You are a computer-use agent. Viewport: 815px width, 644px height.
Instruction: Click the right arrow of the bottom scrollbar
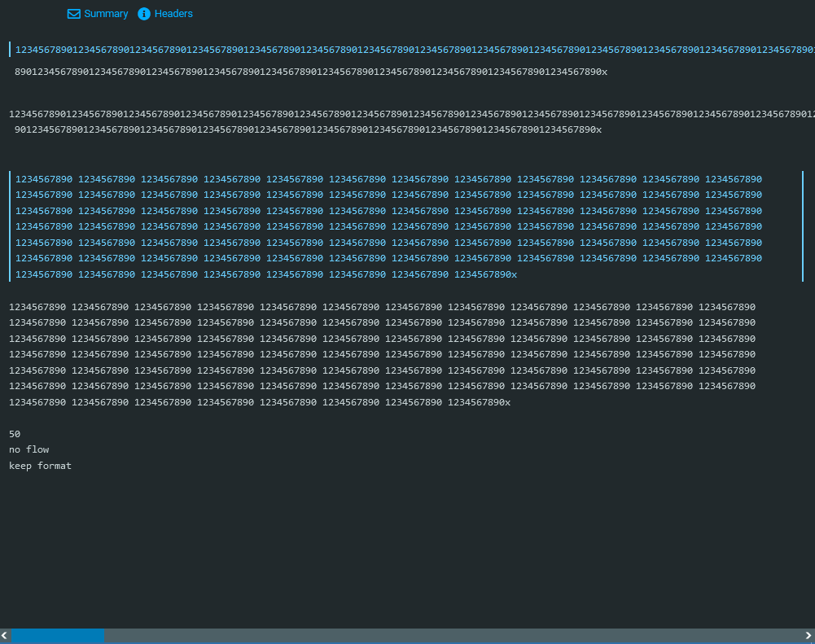809,635
